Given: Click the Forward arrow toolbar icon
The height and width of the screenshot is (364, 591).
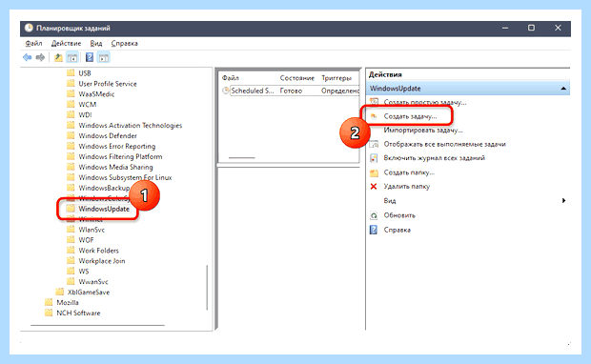Looking at the screenshot, I should (40, 58).
